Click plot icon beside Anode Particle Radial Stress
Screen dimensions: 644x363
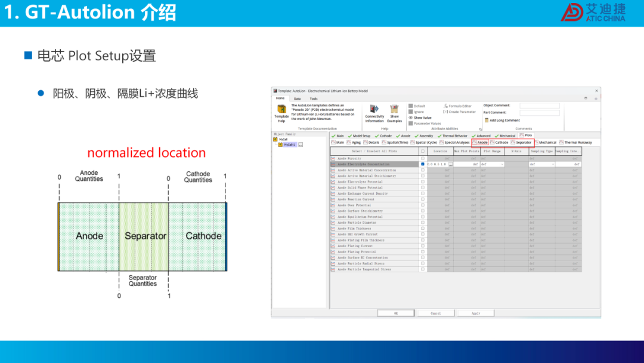point(333,263)
